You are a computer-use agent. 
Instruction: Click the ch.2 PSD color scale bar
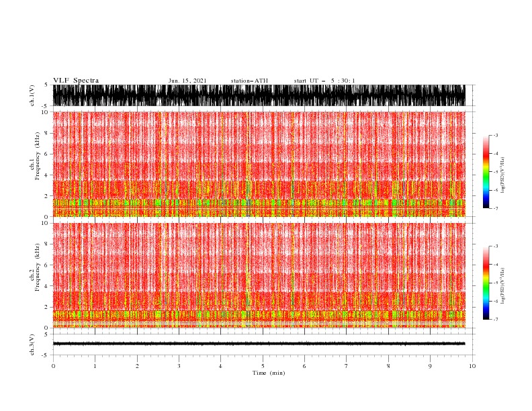click(486, 283)
